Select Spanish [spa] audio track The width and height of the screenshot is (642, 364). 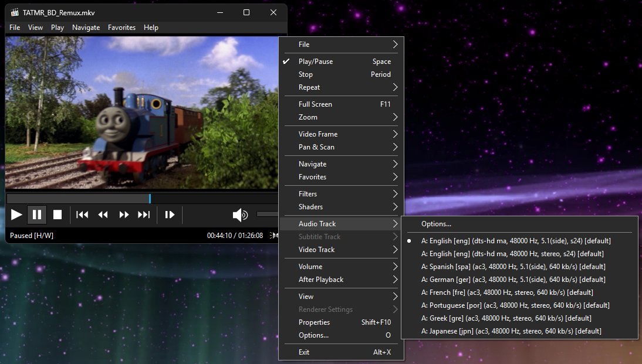tap(519, 267)
